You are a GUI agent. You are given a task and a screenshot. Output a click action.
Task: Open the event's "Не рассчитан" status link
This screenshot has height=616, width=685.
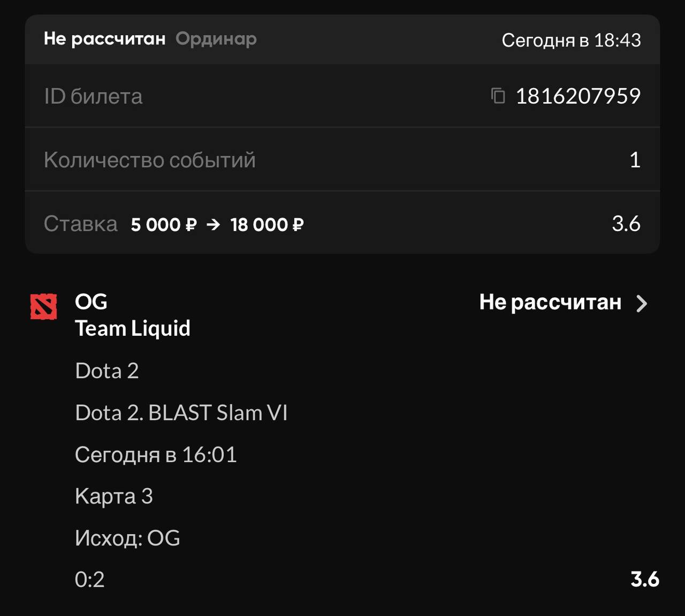tap(550, 303)
